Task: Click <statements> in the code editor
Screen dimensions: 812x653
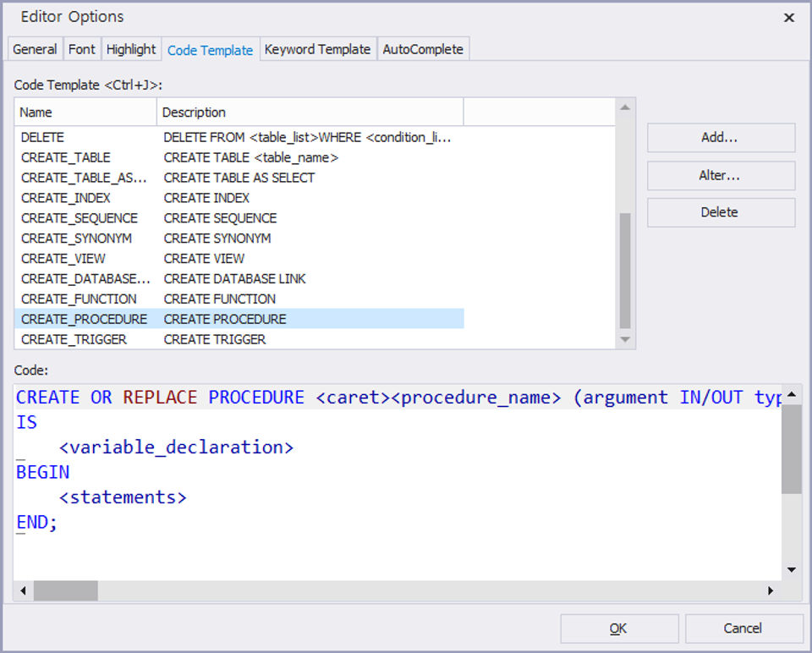Action: [x=123, y=497]
